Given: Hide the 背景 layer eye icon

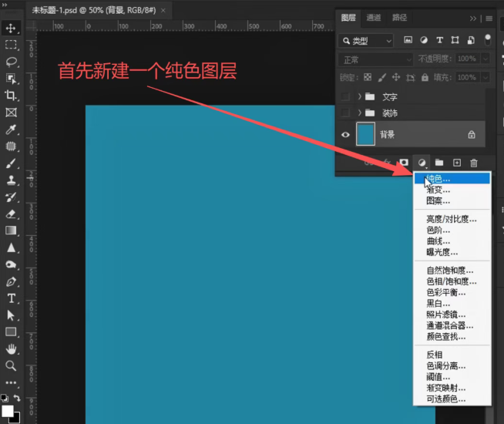Looking at the screenshot, I should click(x=345, y=134).
